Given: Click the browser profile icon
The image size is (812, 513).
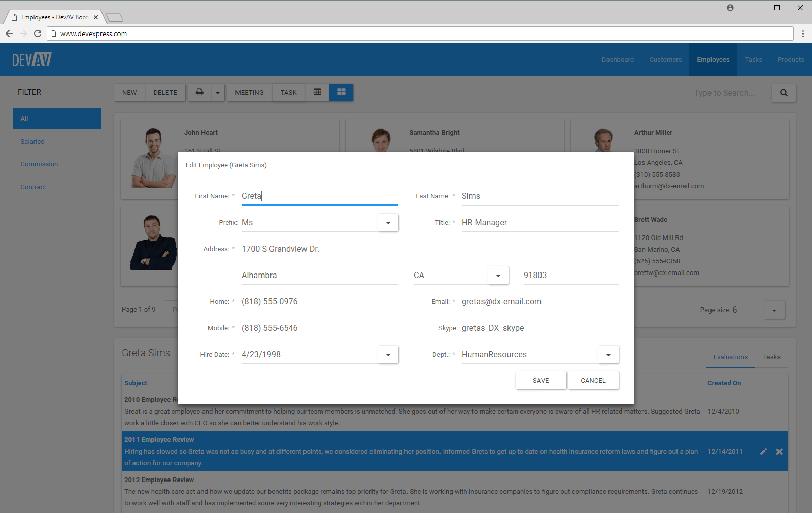Looking at the screenshot, I should [730, 8].
